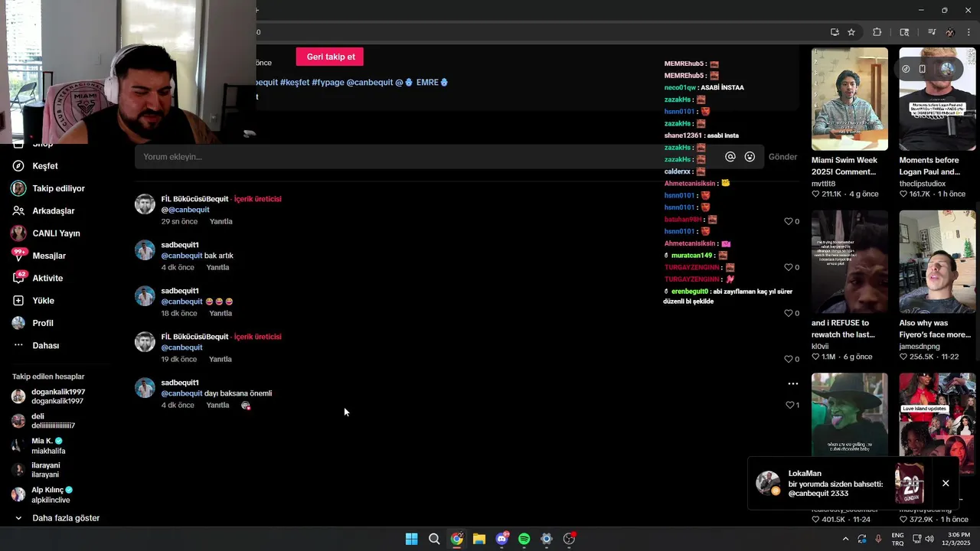Expand Daha fazla göster followed accounts
This screenshot has height=551, width=980.
pos(66,518)
